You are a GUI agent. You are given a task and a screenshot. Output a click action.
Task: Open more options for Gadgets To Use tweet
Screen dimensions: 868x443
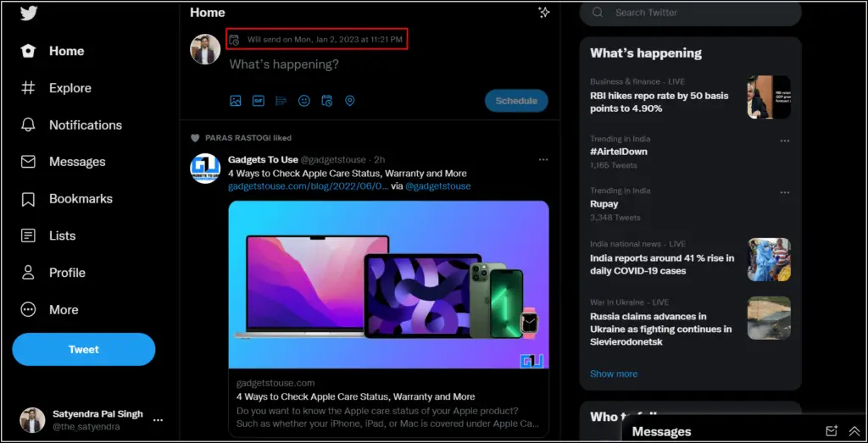[x=543, y=160]
